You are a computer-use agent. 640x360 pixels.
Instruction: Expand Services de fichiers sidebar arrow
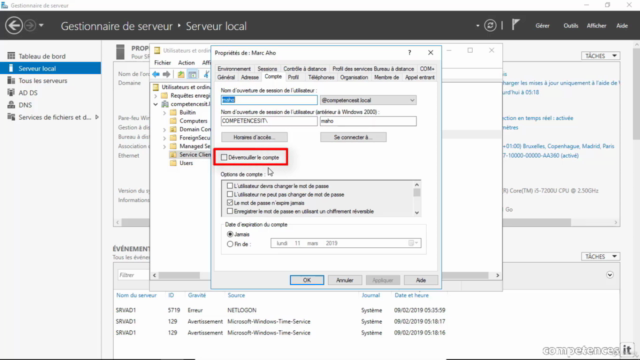97,117
